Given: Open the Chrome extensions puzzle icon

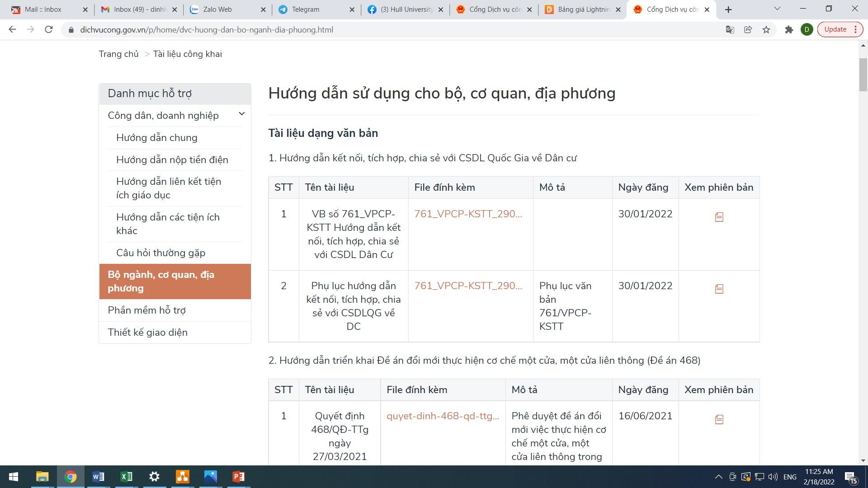Looking at the screenshot, I should coord(789,30).
